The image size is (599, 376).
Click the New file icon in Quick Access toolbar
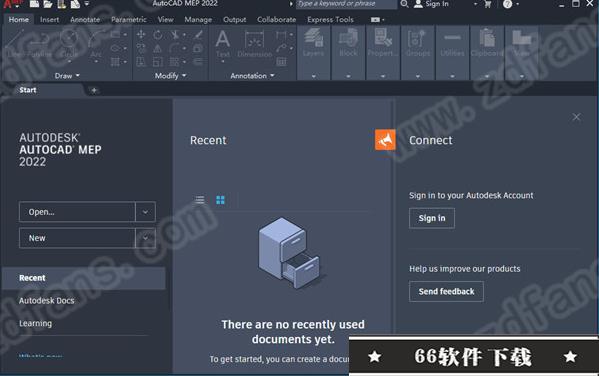click(34, 4)
